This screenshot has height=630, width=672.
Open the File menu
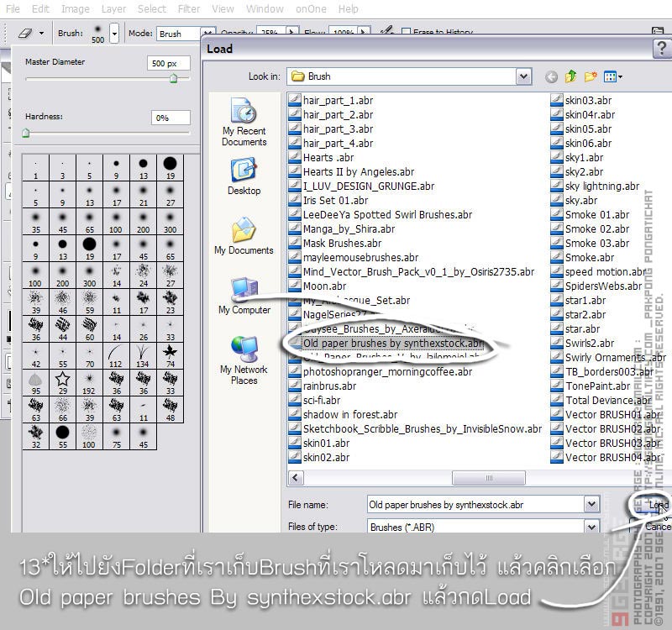pyautogui.click(x=13, y=8)
